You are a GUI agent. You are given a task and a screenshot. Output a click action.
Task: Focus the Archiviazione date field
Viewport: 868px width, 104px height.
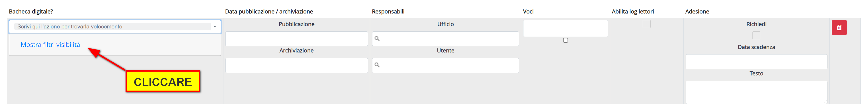point(297,65)
